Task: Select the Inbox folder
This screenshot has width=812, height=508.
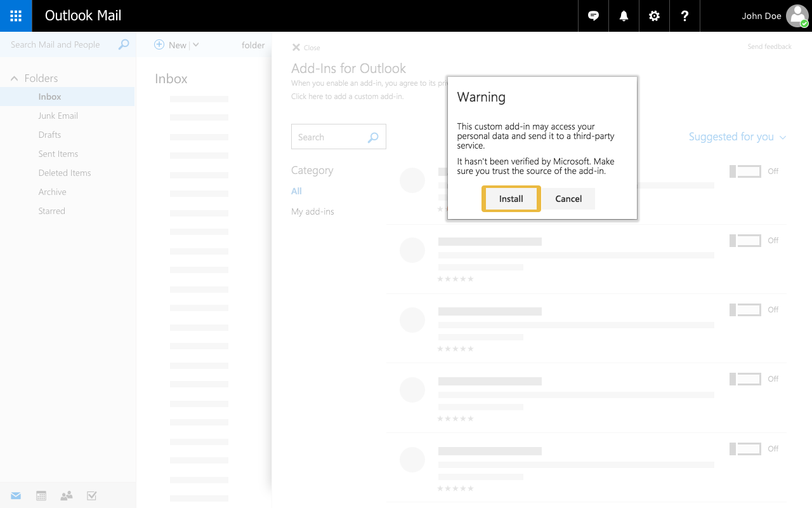Action: pyautogui.click(x=67, y=97)
